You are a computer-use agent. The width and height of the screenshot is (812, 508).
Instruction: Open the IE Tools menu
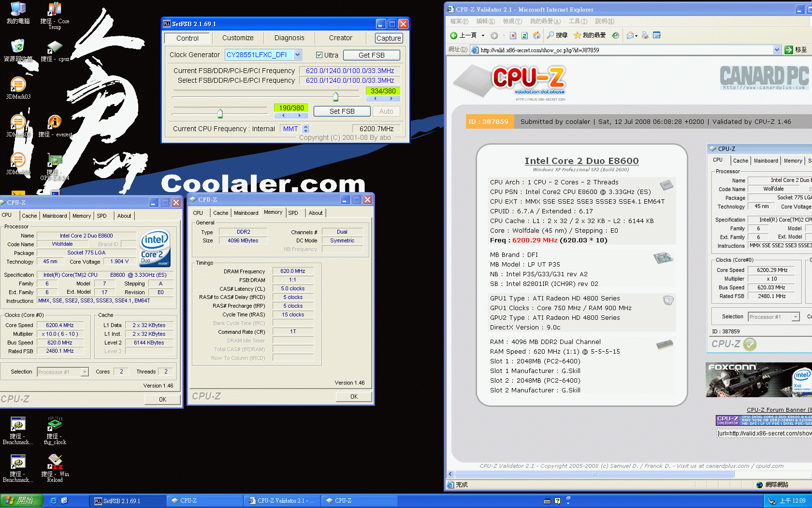pyautogui.click(x=578, y=21)
